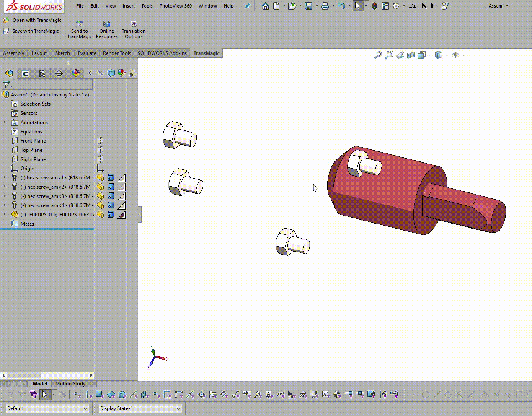Click Zoom to Fit magnifier in view toolbar
Screen dimensions: 532x416
[378, 55]
